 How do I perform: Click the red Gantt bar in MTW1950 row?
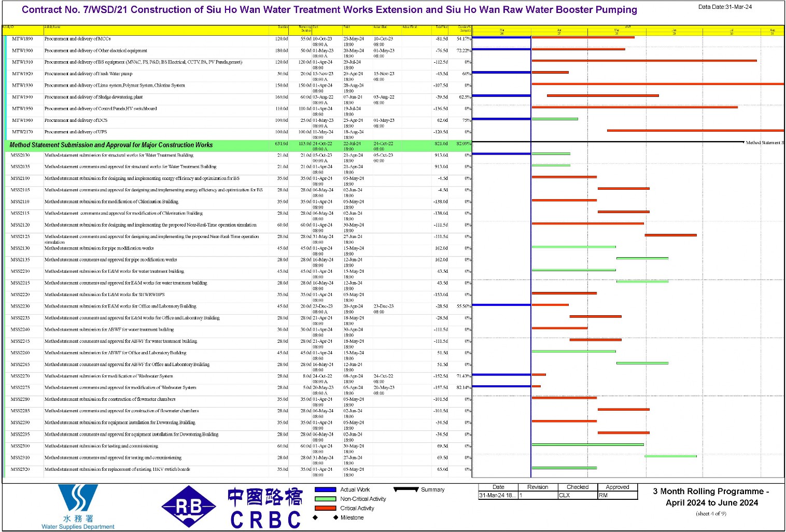[635, 107]
